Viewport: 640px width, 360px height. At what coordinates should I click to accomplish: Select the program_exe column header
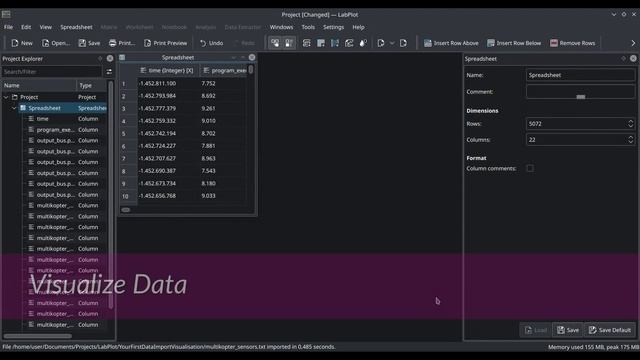tap(224, 71)
